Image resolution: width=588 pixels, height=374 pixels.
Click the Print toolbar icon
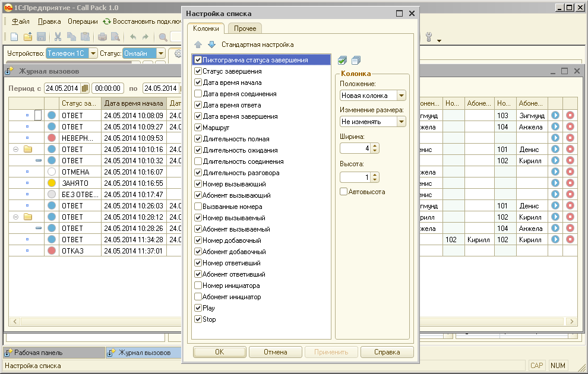[102, 37]
